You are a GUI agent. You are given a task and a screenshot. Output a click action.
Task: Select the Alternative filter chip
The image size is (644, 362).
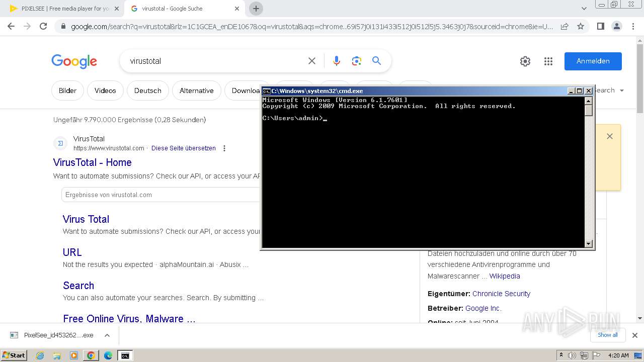197,90
